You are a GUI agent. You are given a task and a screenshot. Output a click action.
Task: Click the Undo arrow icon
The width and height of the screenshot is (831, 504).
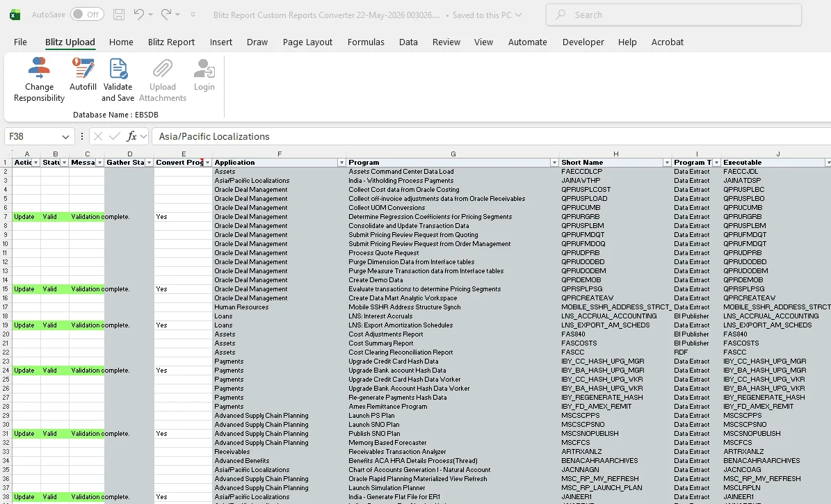[139, 15]
